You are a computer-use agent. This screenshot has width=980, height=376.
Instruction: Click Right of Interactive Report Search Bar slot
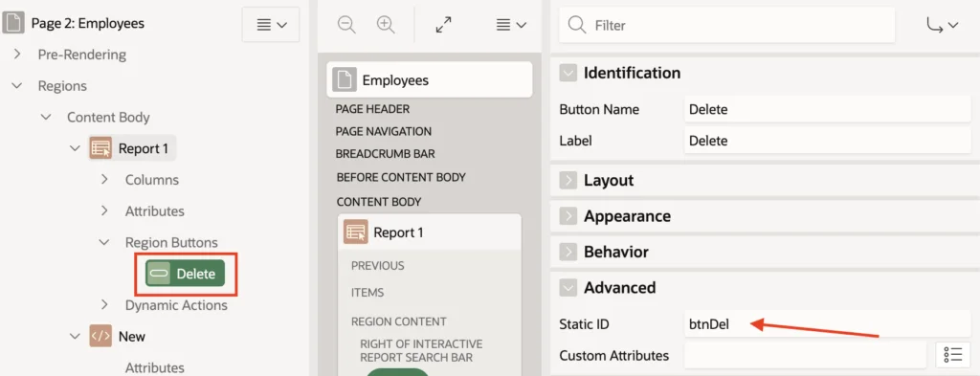coord(421,350)
